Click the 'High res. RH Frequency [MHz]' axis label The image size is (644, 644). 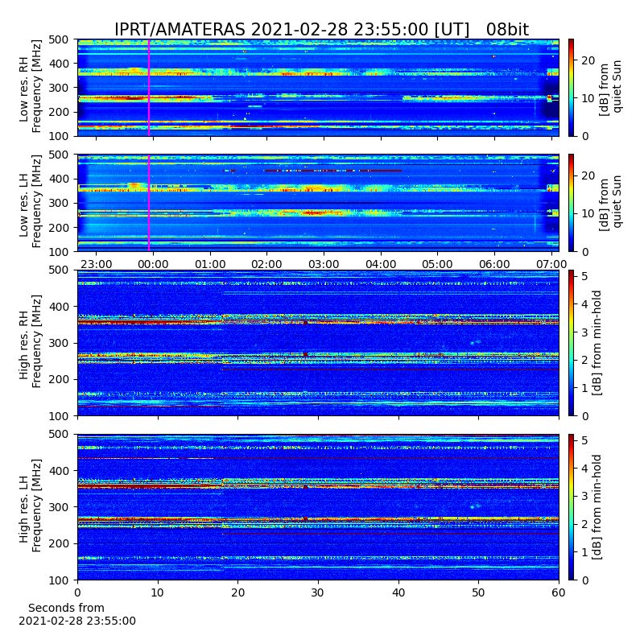(x=31, y=341)
